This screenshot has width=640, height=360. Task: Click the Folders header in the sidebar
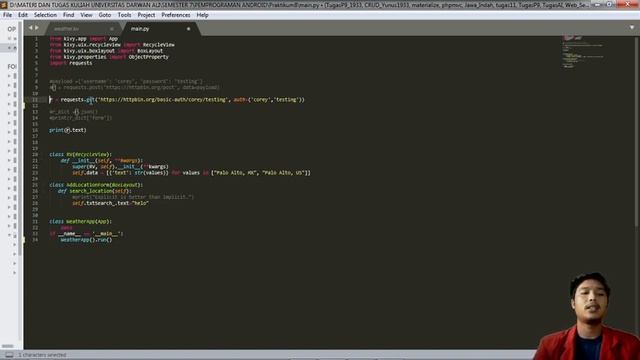tap(11, 67)
